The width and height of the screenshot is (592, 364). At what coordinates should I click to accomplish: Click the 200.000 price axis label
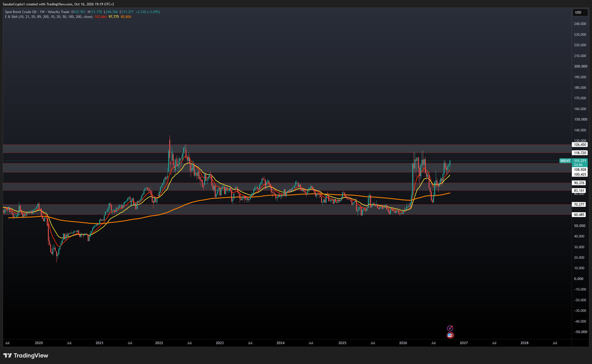[580, 66]
